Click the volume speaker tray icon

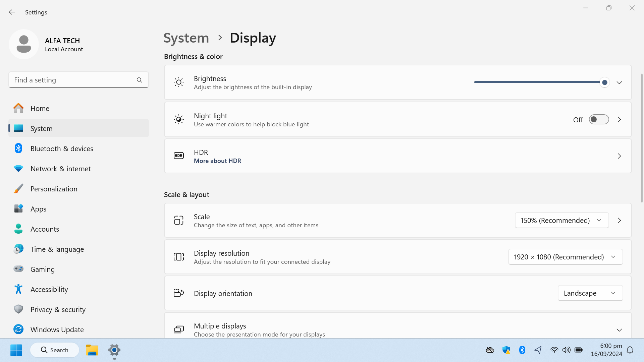566,350
